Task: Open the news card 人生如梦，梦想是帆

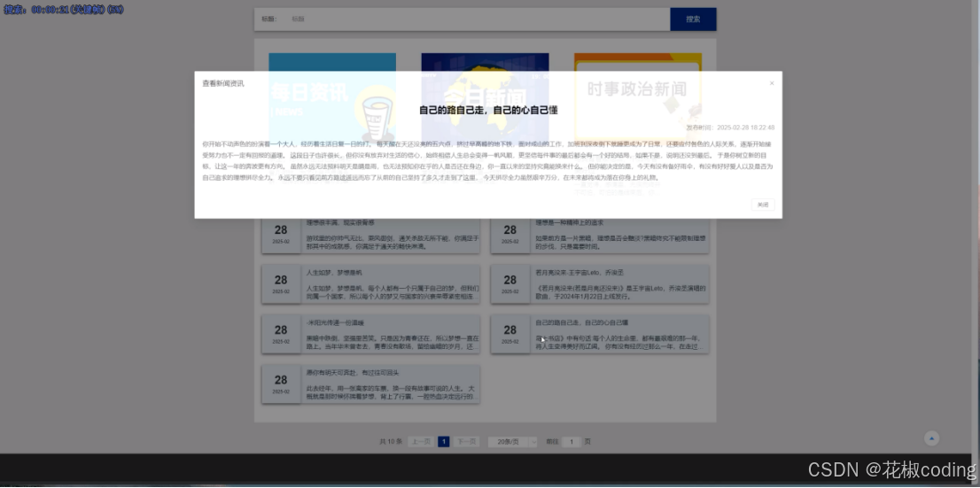Action: 370,284
